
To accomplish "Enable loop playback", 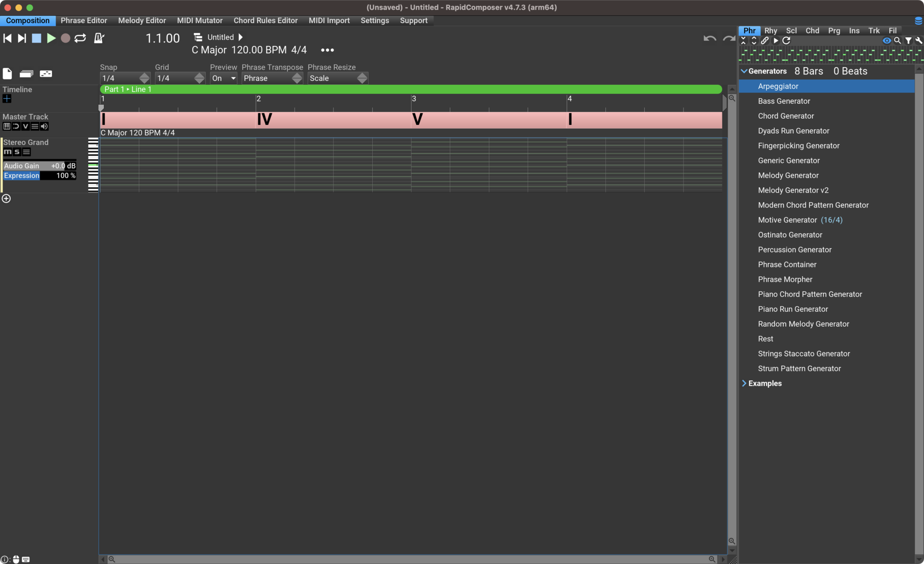I will pyautogui.click(x=80, y=38).
